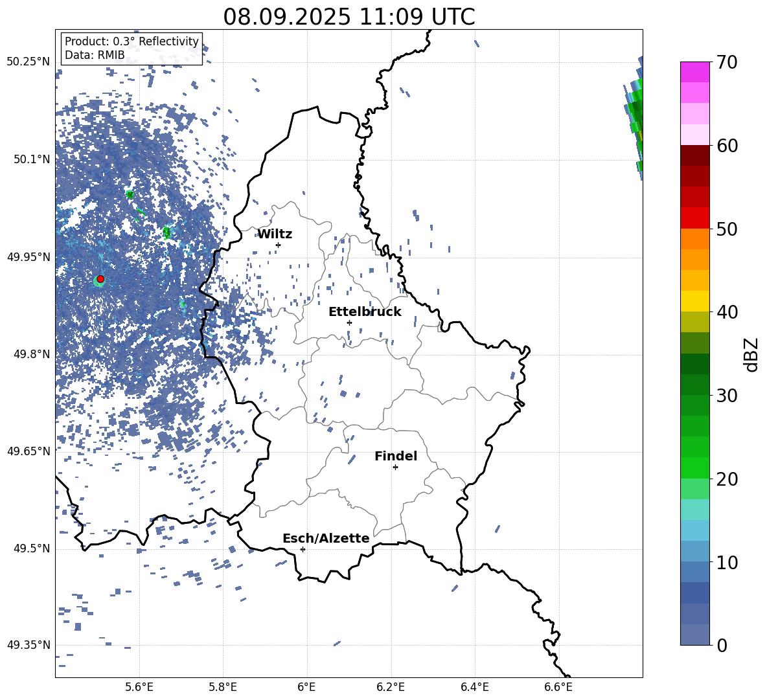The height and width of the screenshot is (700, 767).
Task: Click the 49.65°N latitude label
Action: [29, 451]
